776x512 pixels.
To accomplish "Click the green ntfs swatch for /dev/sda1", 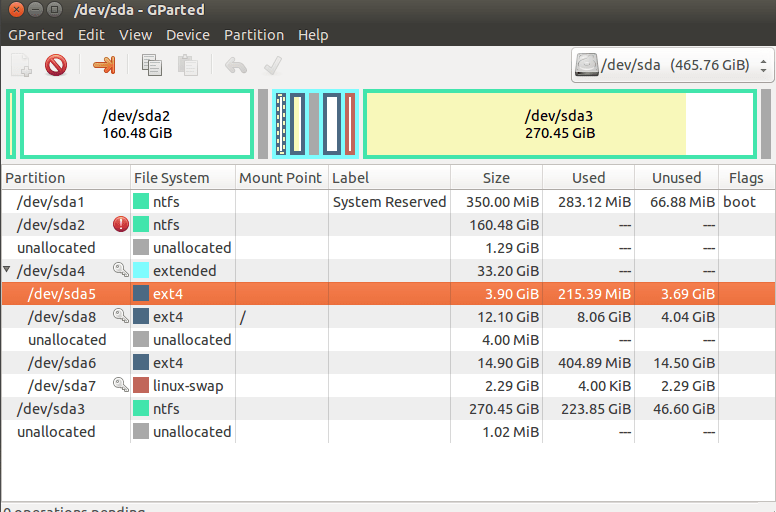I will tap(141, 201).
